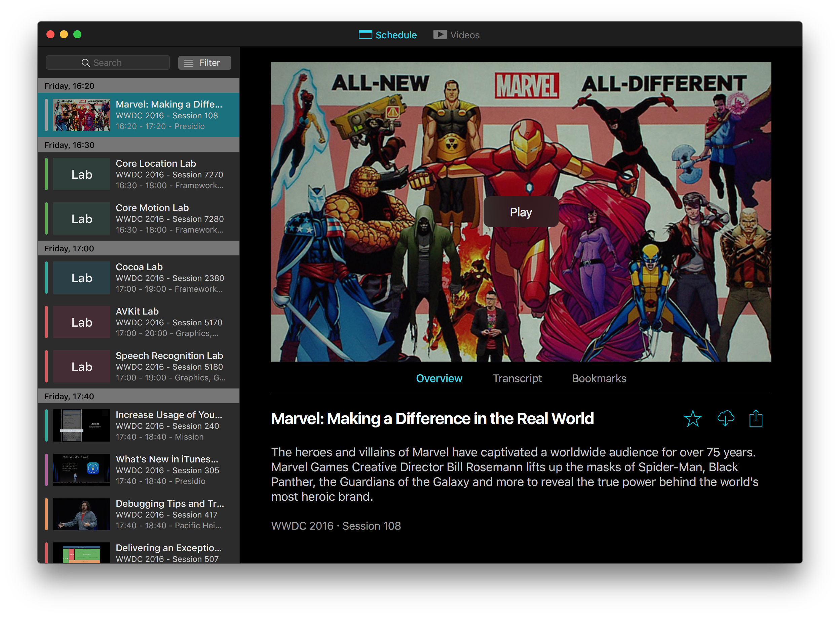Click the Videos tab's play icon
840x617 pixels.
440,35
